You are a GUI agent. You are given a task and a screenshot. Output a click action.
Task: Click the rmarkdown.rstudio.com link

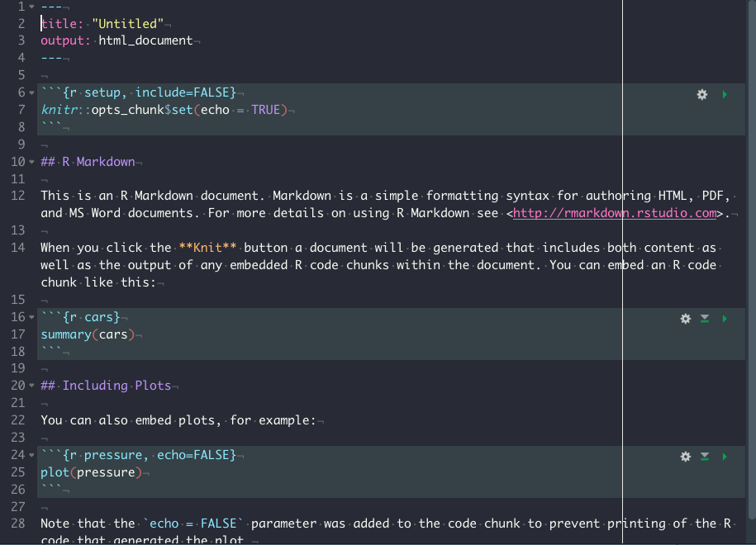point(615,214)
